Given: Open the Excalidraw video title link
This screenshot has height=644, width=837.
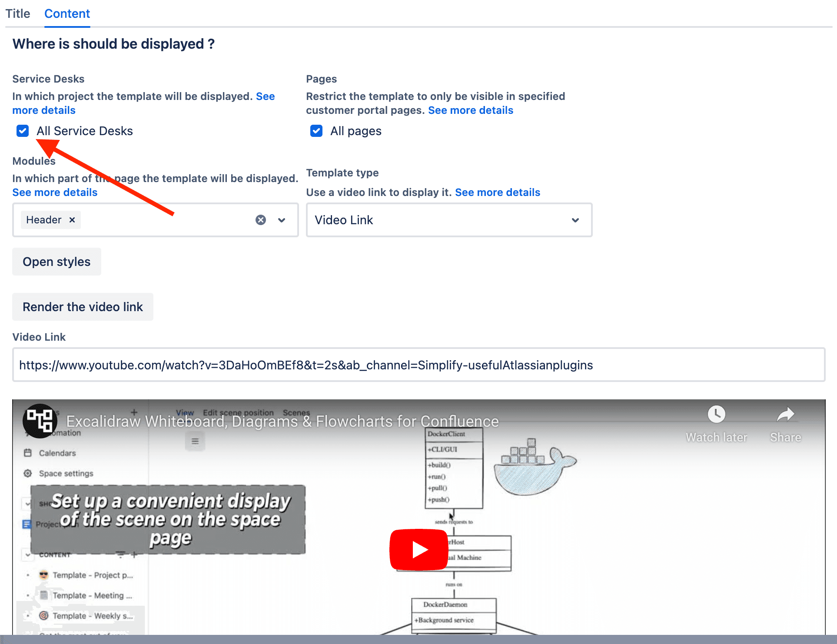Looking at the screenshot, I should point(282,421).
